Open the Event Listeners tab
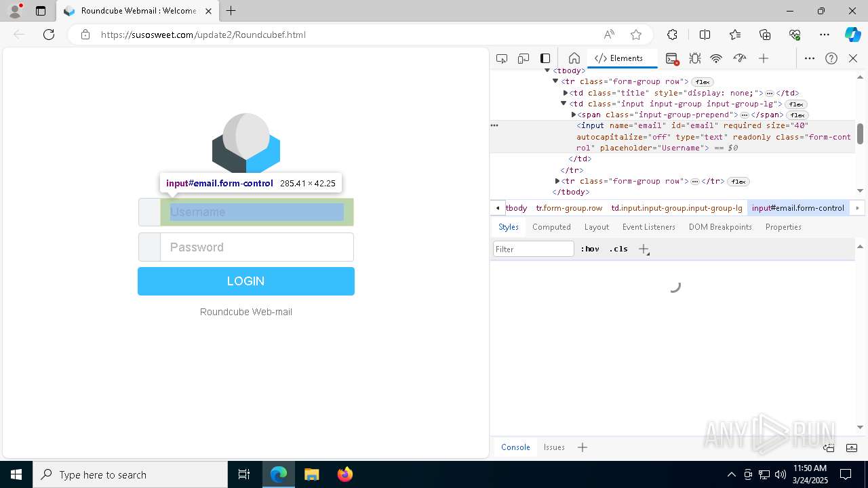The height and width of the screenshot is (488, 868). (x=649, y=227)
